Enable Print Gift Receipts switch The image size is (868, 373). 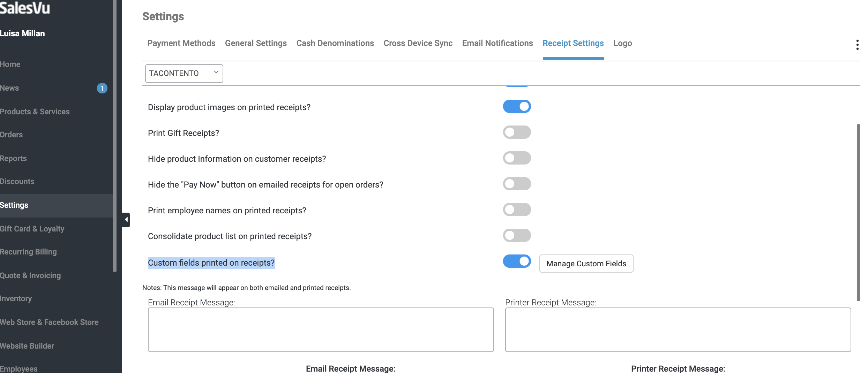point(517,132)
